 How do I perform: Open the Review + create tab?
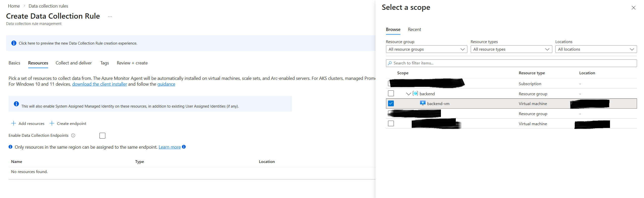pyautogui.click(x=132, y=63)
